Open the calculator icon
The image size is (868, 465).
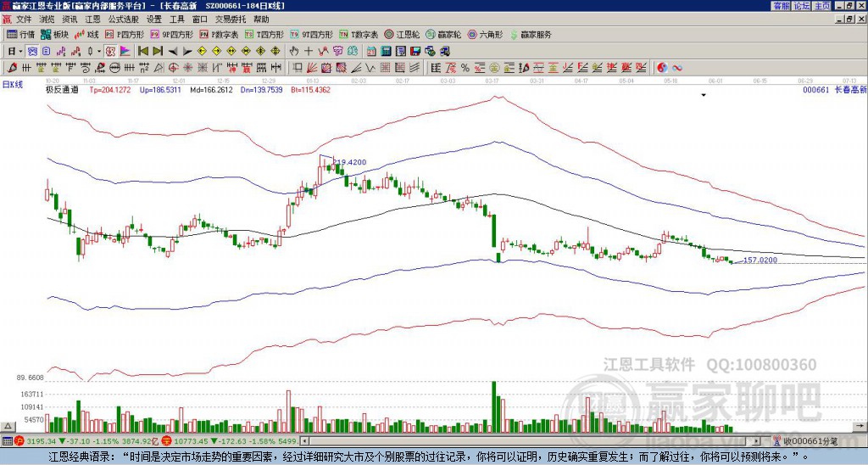pos(386,52)
